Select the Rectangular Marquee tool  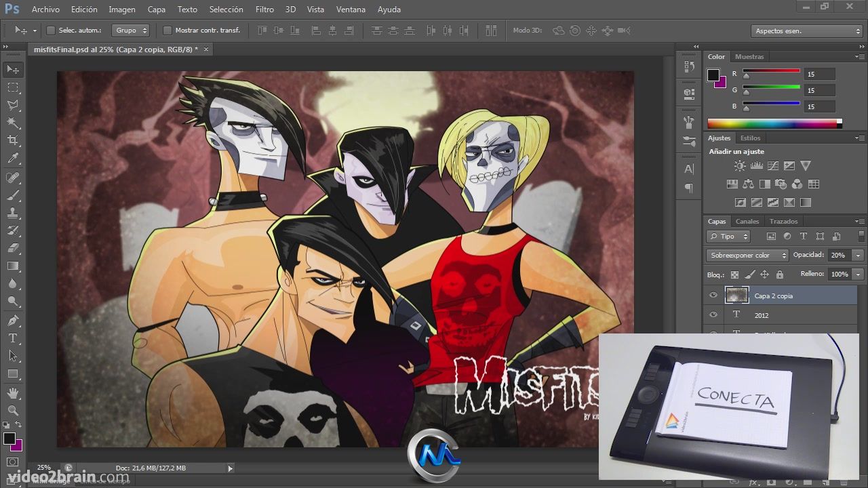(13, 87)
